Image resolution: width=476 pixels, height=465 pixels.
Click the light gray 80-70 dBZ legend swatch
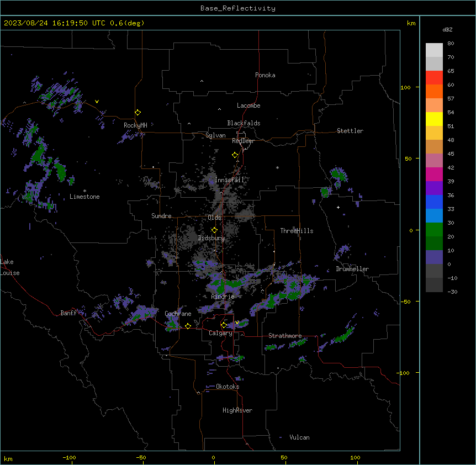[434, 50]
